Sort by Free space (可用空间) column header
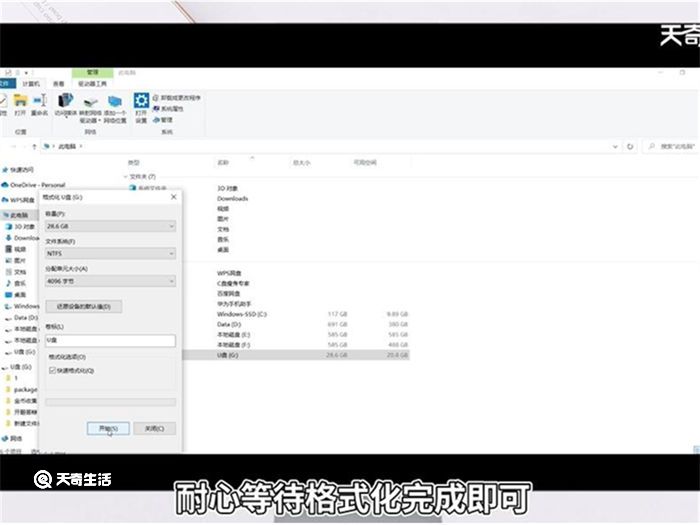 pyautogui.click(x=365, y=162)
